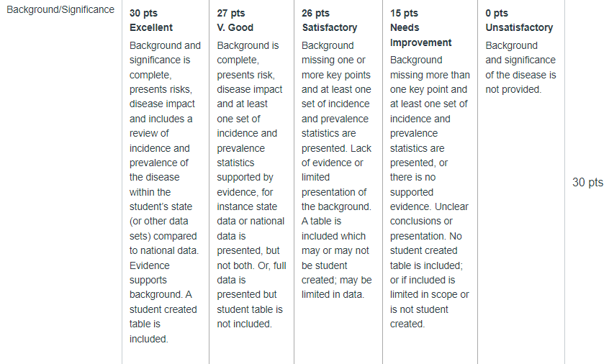Screen dimensions: 609x364
Task: Click the 'Satisfactory' rating title
Action: 330,27
